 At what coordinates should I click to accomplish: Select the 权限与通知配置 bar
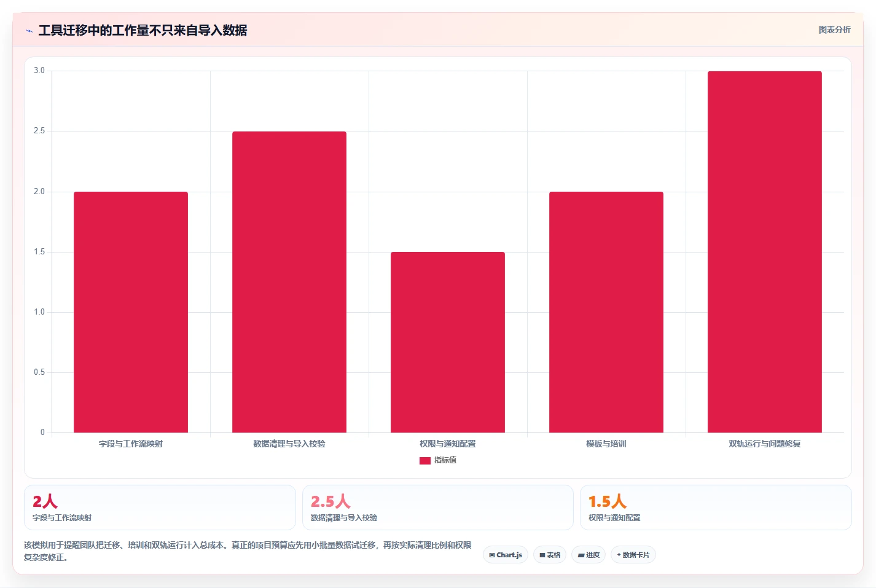(448, 342)
